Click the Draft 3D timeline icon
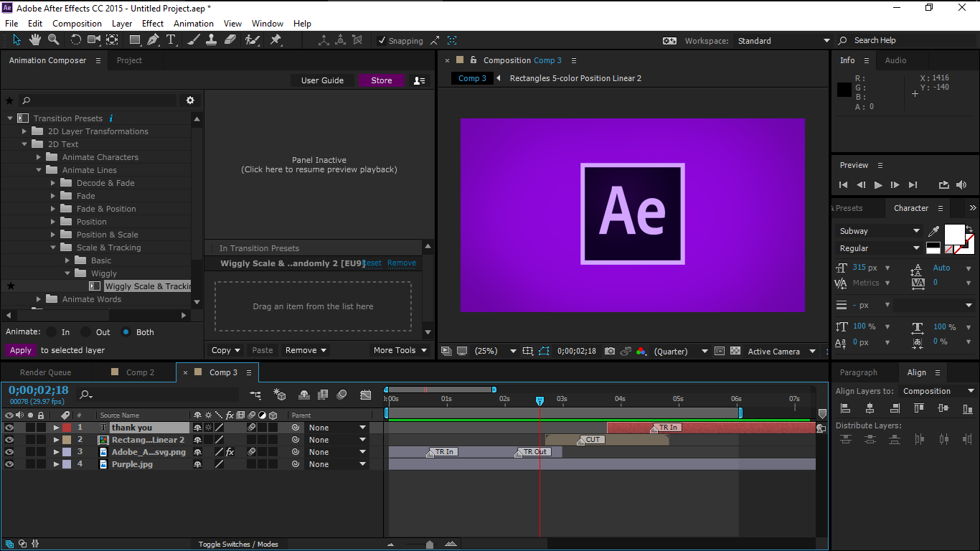Image resolution: width=980 pixels, height=551 pixels. click(280, 395)
